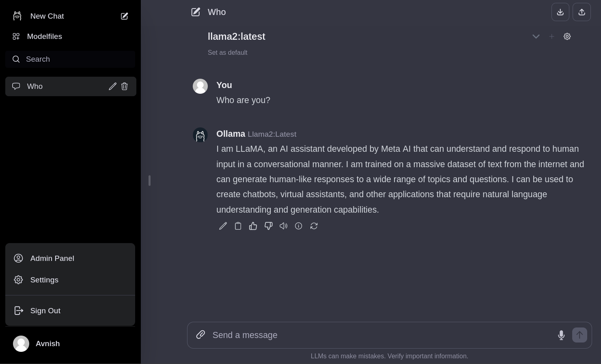Give the response a thumbs up
This screenshot has height=364, width=601.
[253, 226]
